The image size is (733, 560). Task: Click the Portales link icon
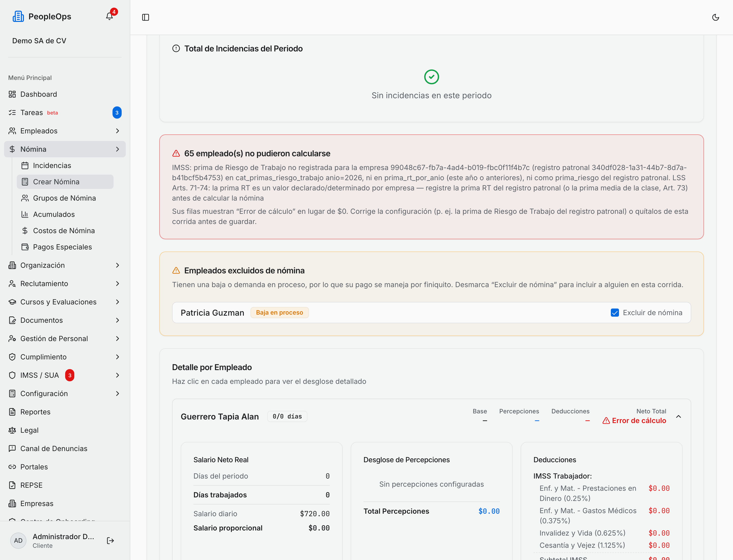[12, 467]
